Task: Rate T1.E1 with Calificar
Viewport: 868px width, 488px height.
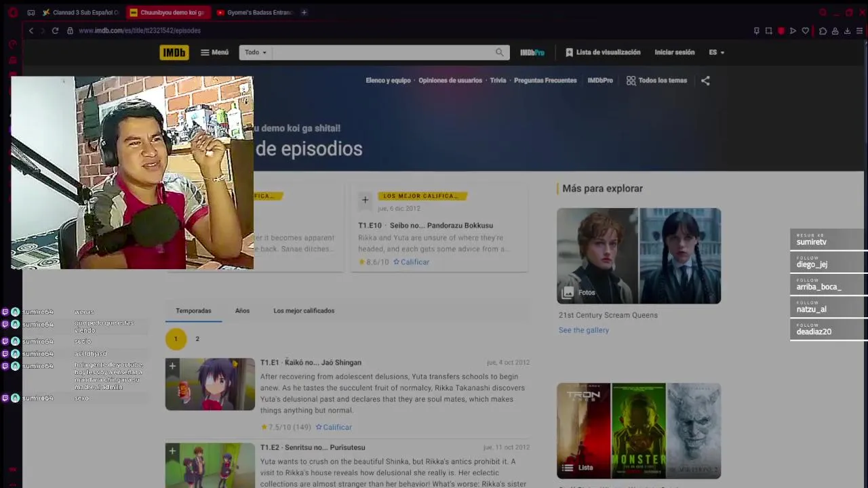Action: pyautogui.click(x=334, y=427)
